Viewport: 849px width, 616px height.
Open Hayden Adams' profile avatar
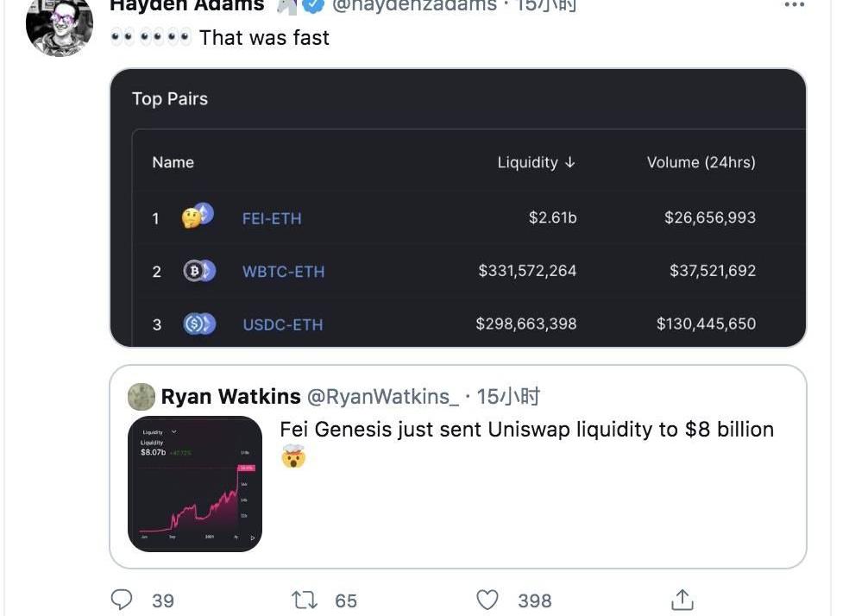59,25
